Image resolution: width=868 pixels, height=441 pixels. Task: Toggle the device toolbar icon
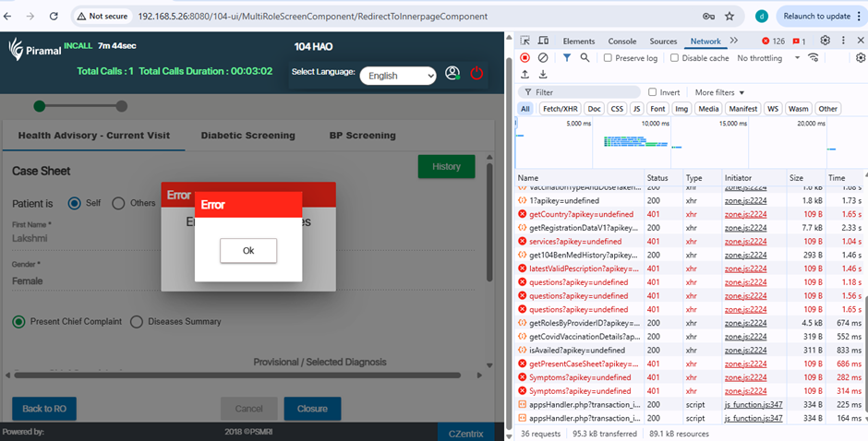pos(543,41)
